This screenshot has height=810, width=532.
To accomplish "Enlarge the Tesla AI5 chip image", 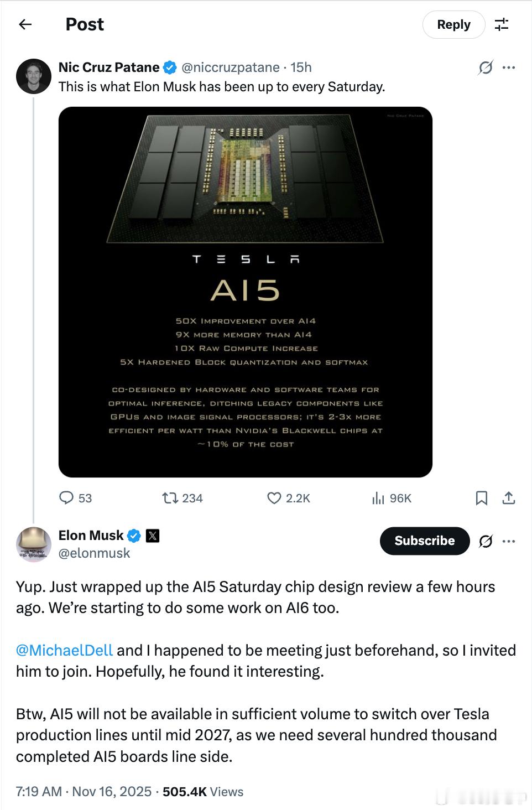I will 245,292.
